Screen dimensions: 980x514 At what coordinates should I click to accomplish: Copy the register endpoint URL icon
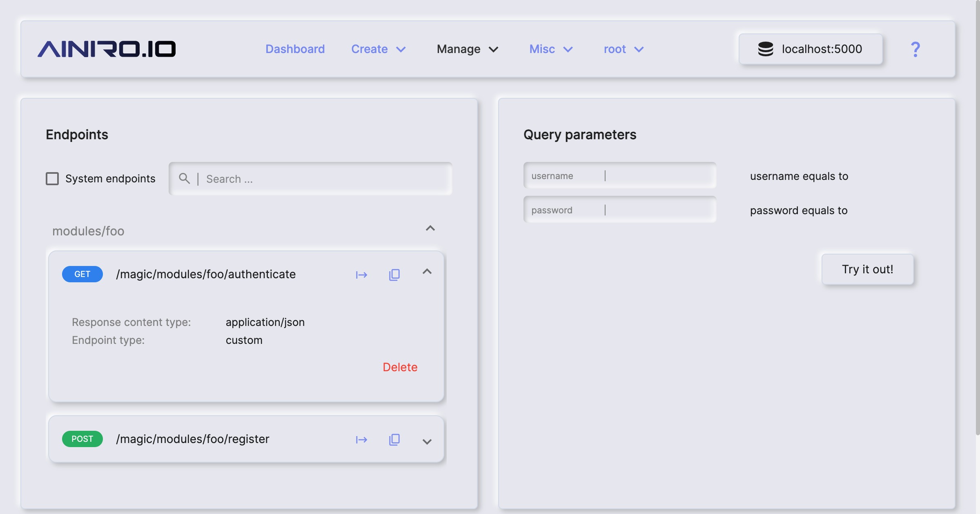(393, 439)
